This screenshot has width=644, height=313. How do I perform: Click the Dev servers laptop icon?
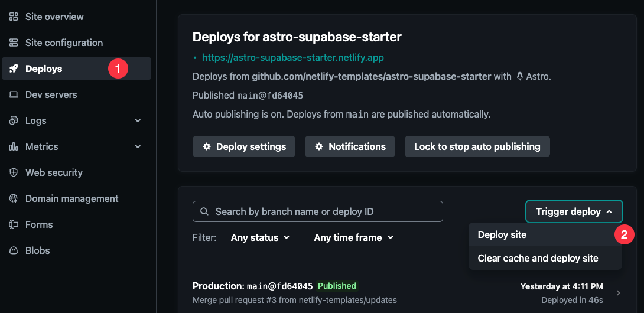point(14,94)
